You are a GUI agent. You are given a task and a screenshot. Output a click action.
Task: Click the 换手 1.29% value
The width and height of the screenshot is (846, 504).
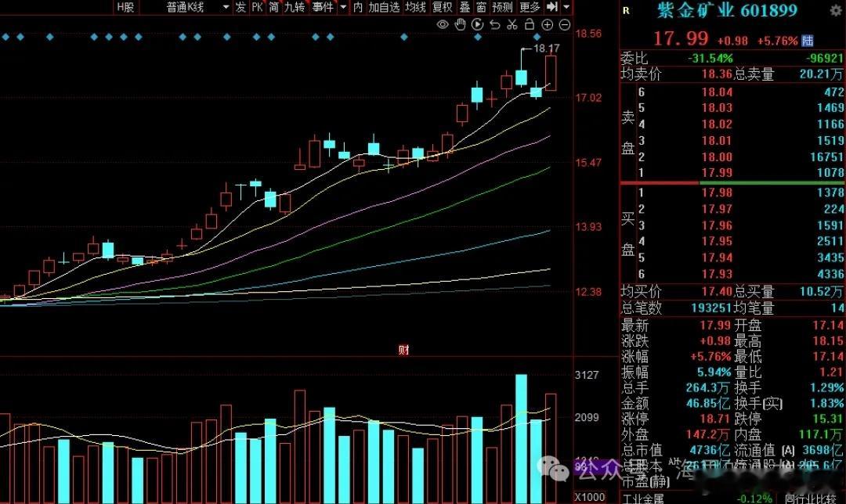pos(826,387)
